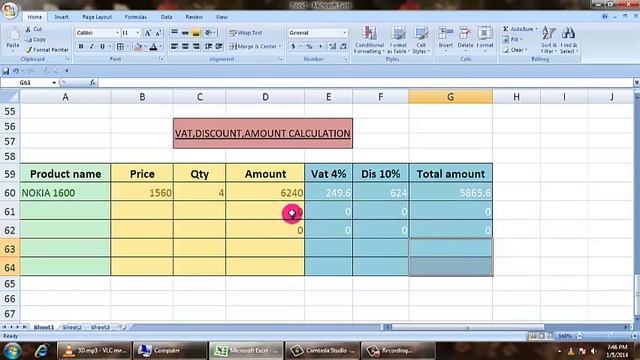
Task: Set Top Align for cells
Action: click(174, 33)
